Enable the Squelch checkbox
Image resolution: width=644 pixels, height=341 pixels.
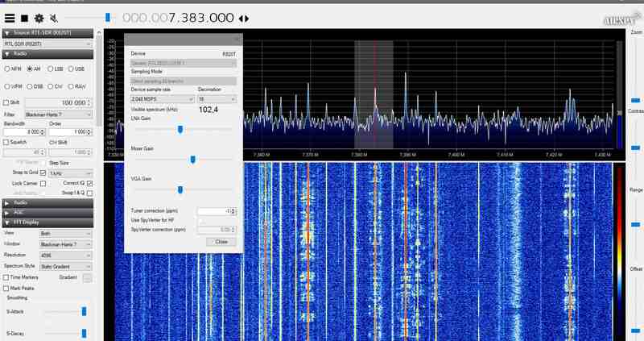tap(6, 143)
